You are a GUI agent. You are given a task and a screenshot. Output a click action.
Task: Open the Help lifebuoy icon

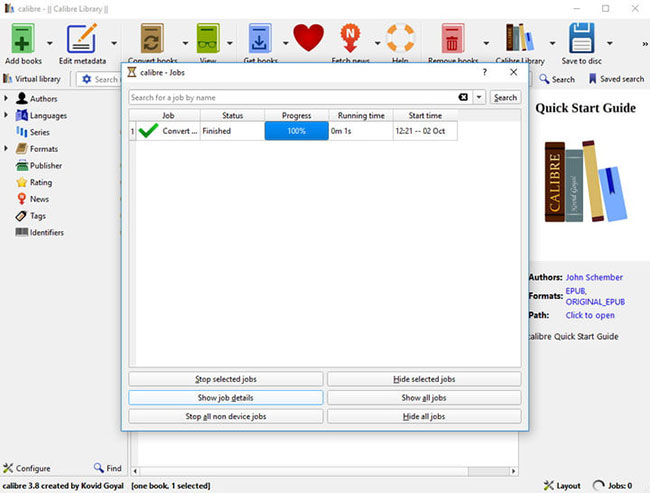(400, 38)
